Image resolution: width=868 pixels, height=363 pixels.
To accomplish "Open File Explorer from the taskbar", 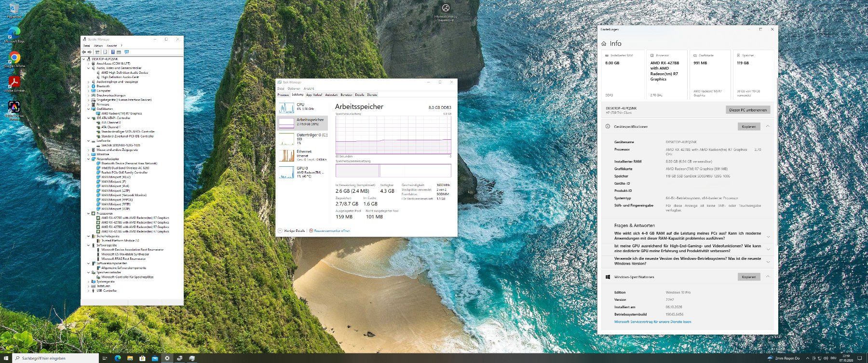I will tap(130, 358).
